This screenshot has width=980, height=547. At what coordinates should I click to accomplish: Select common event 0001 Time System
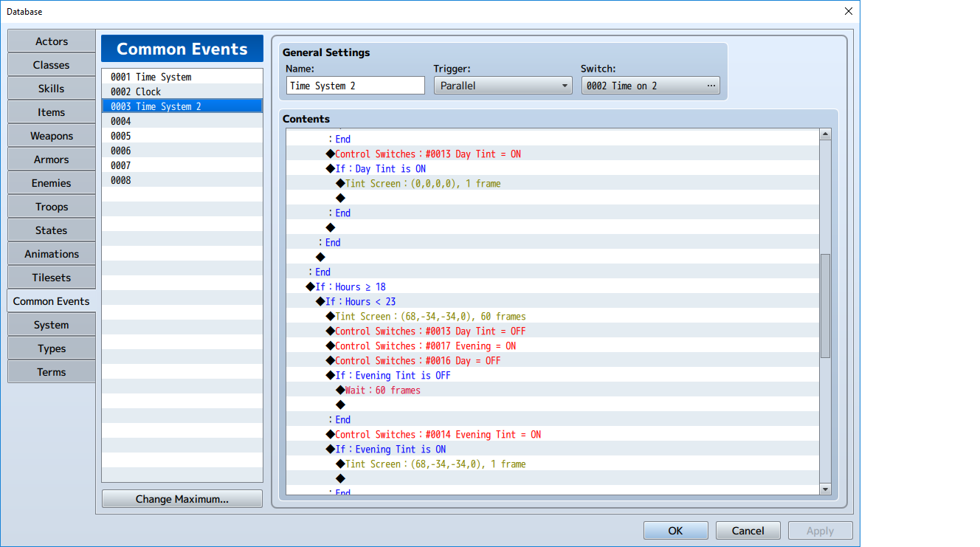[182, 77]
